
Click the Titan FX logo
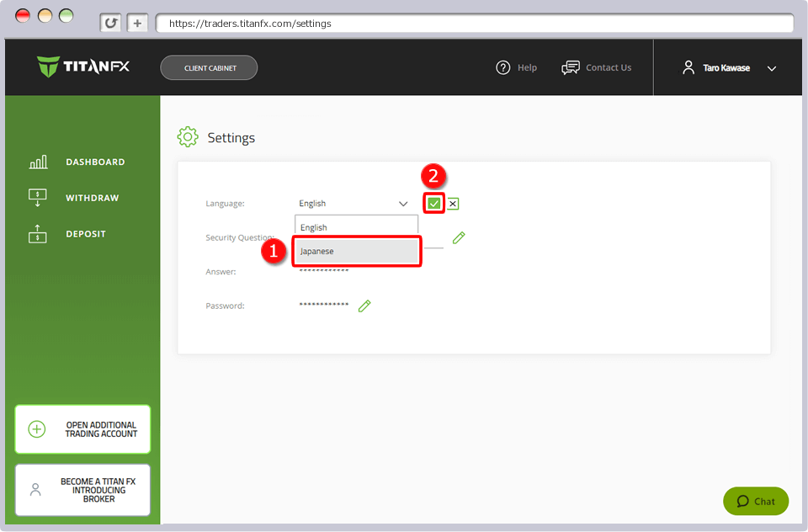(83, 67)
